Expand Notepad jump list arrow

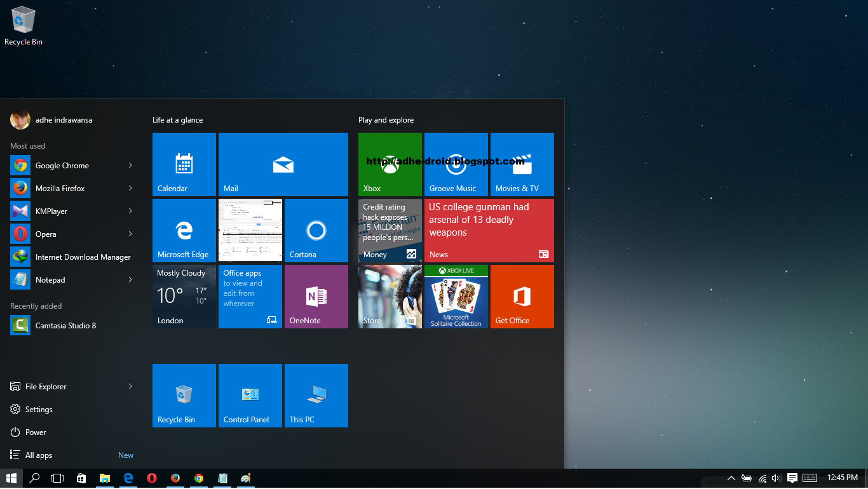coord(130,279)
